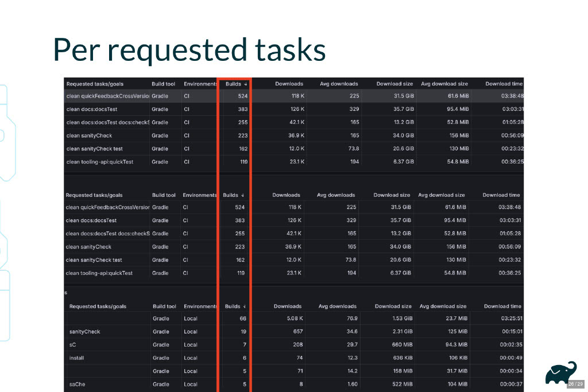Click clean tooling-api:quickTest in the top table

[100, 162]
